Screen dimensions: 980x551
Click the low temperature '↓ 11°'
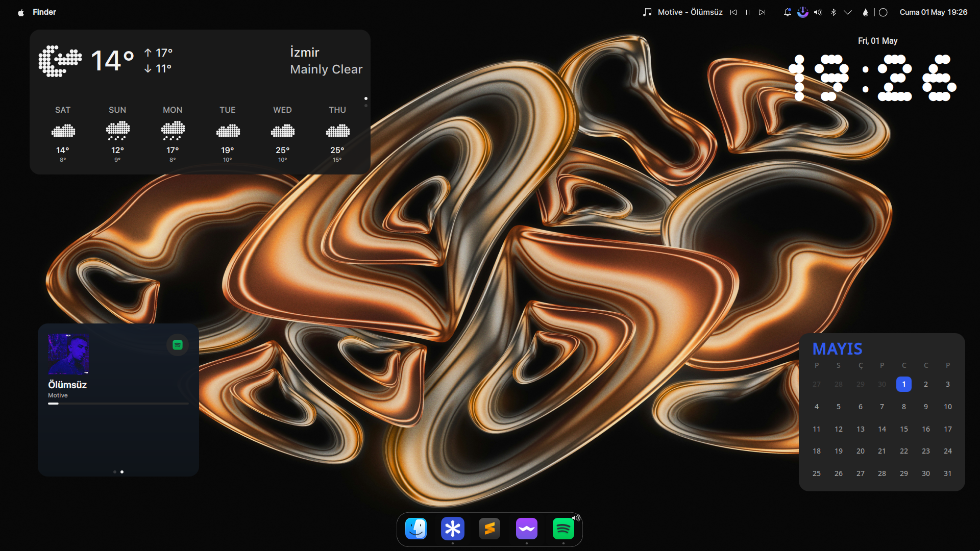pos(158,68)
